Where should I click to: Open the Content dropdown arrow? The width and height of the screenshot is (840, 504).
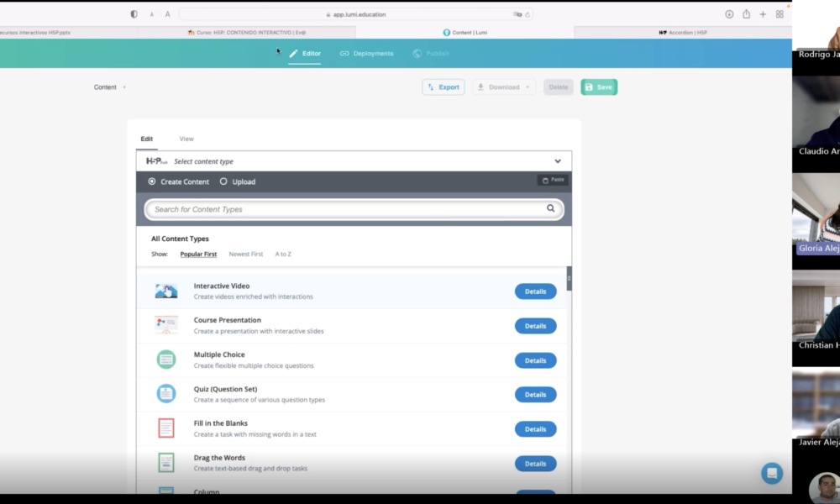124,87
